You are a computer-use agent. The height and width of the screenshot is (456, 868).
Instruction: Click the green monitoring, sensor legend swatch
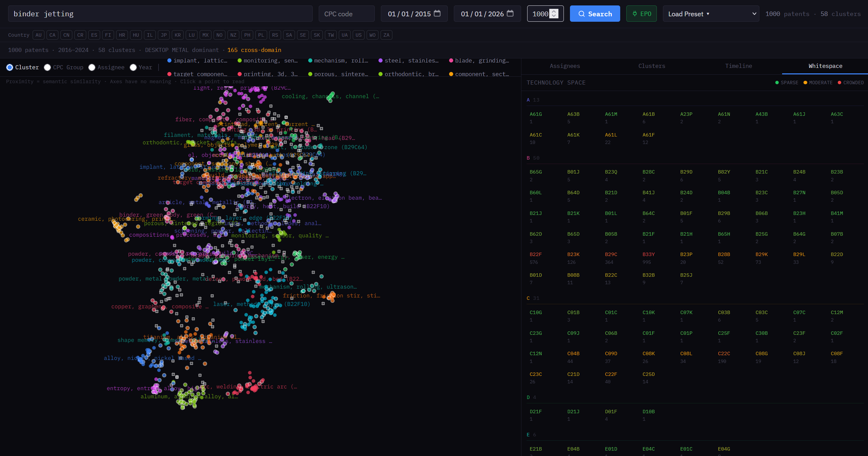240,60
